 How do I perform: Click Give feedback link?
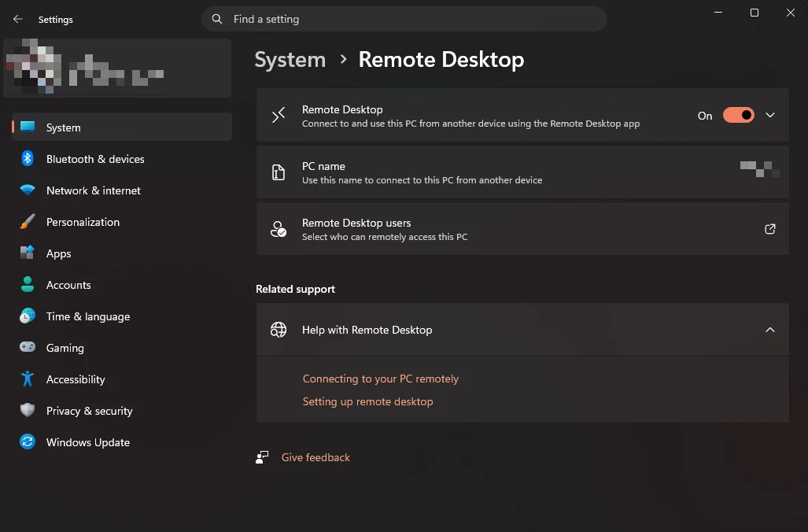(x=315, y=457)
